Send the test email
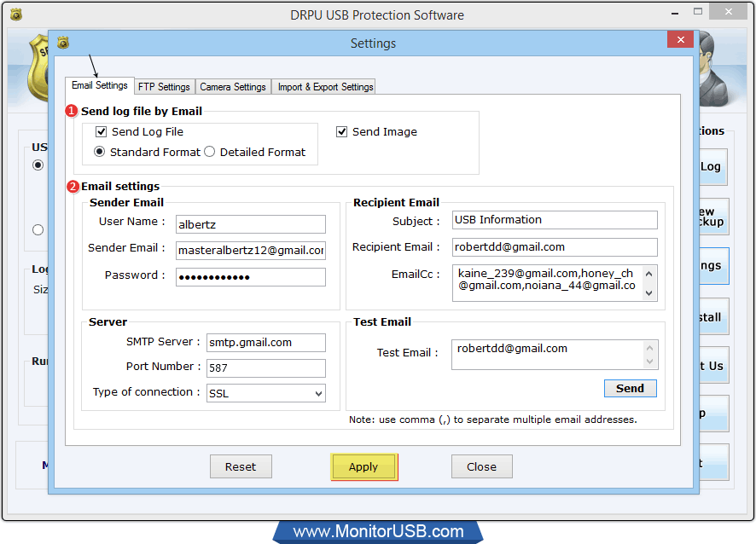 [631, 388]
